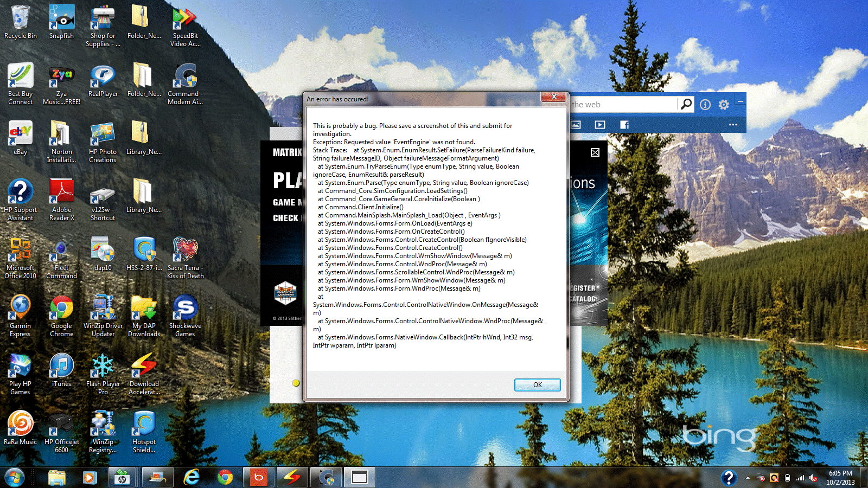This screenshot has height=488, width=868.
Task: Open the red Beats Audio taskbar icon
Action: click(258, 477)
